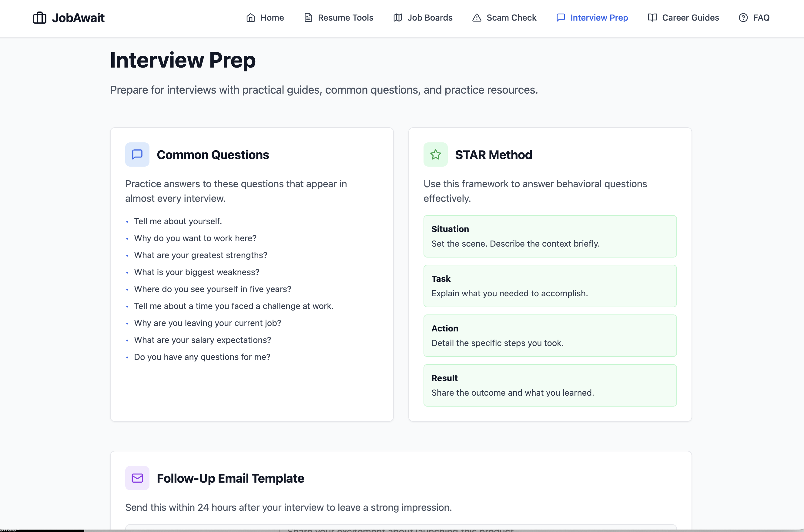Click the Follow-Up Email envelope icon

[137, 478]
